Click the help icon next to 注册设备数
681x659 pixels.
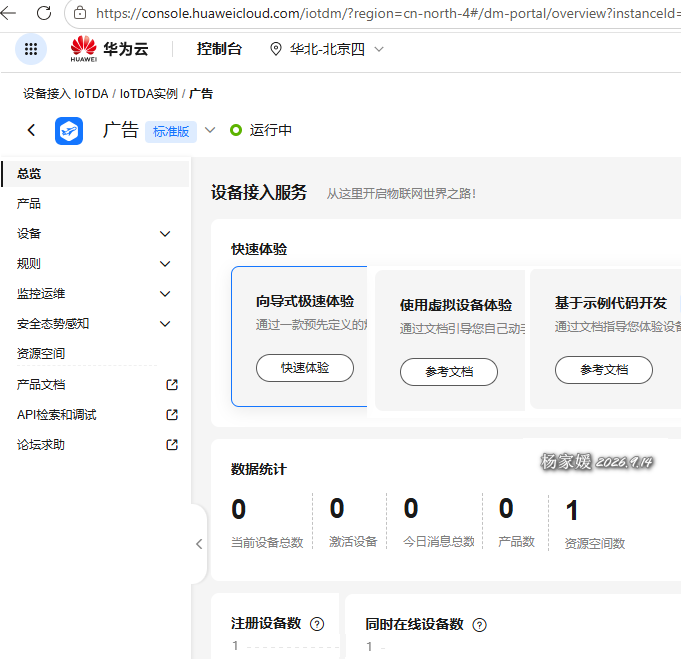(317, 624)
